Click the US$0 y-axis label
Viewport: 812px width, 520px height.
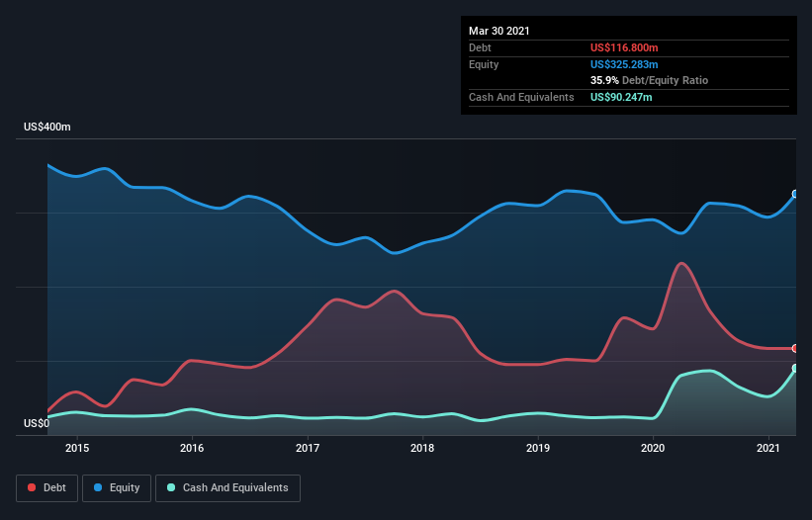click(x=37, y=423)
